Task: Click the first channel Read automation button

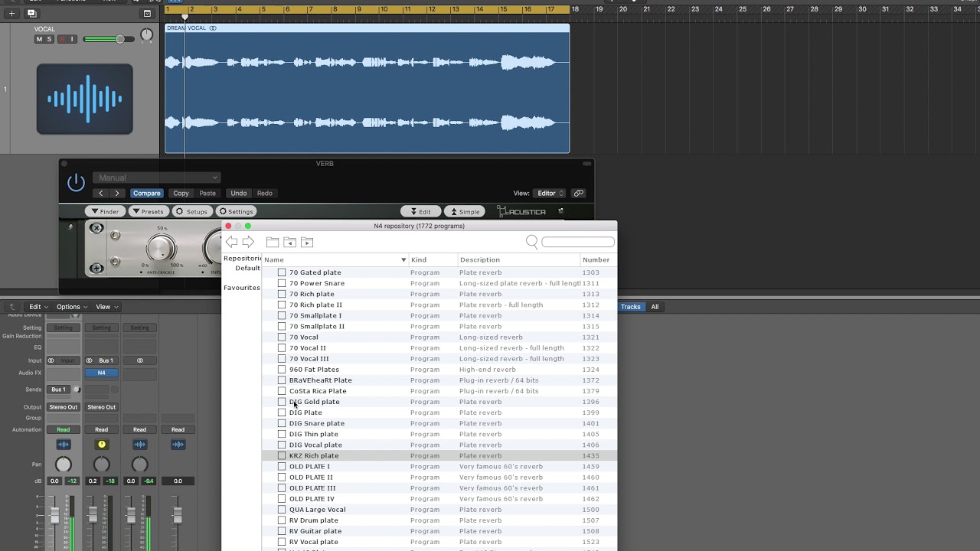Action: (x=63, y=429)
